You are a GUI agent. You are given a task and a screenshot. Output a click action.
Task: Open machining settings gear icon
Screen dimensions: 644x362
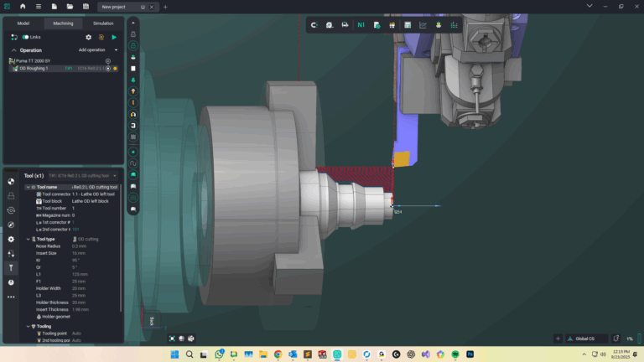pyautogui.click(x=89, y=37)
